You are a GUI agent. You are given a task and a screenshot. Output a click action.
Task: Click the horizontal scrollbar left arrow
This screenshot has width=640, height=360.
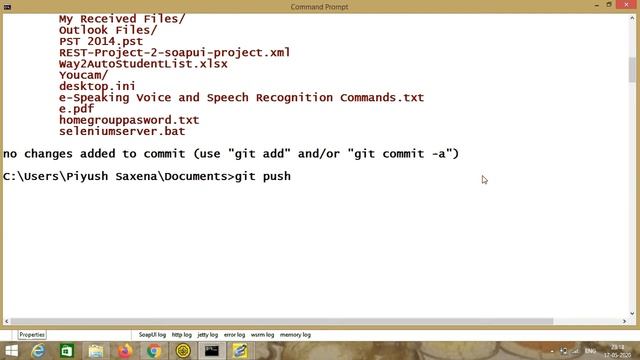coord(7,321)
